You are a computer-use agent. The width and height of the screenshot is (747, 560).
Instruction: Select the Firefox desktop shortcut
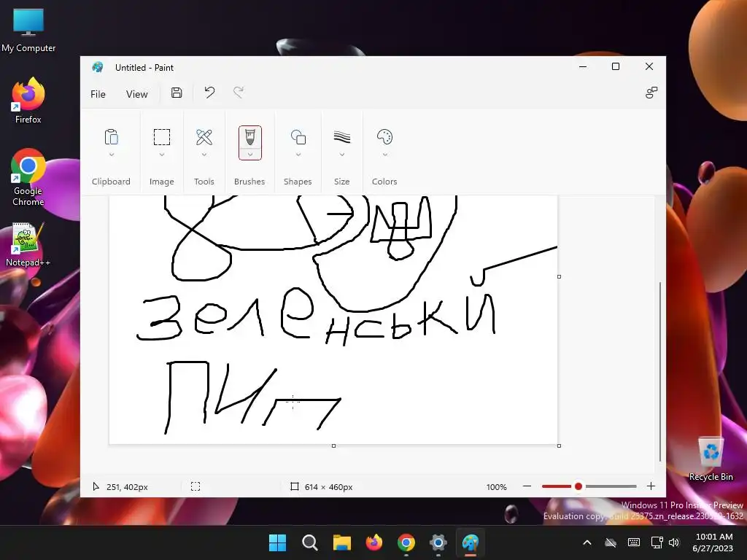(x=28, y=101)
